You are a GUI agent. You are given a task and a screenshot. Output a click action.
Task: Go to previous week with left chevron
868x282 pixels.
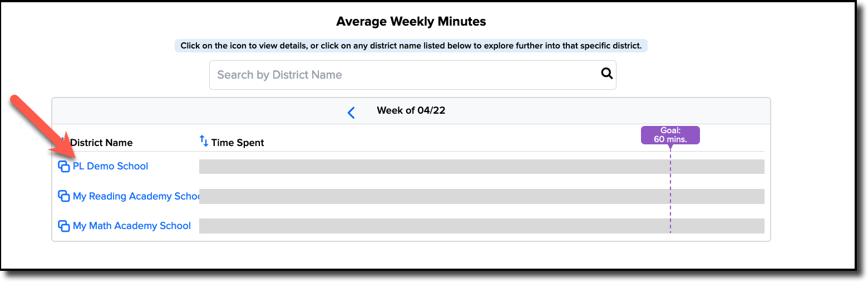(x=351, y=113)
